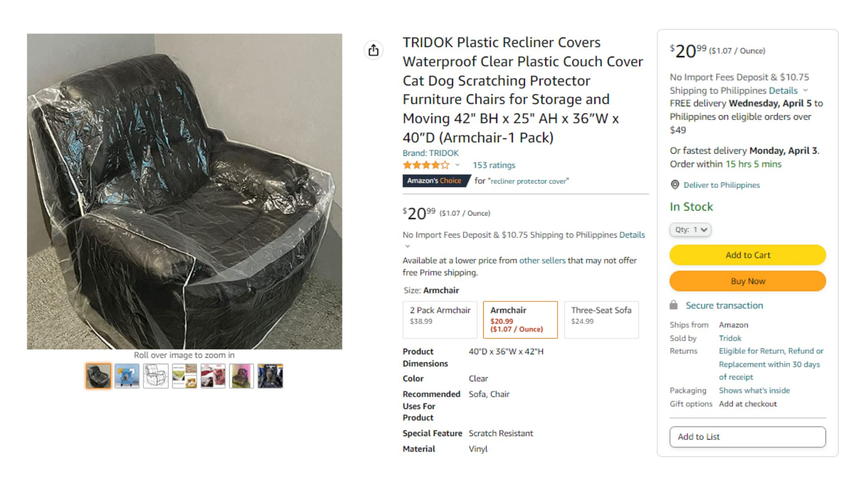Select the first black recliner thumbnail

[x=99, y=376]
